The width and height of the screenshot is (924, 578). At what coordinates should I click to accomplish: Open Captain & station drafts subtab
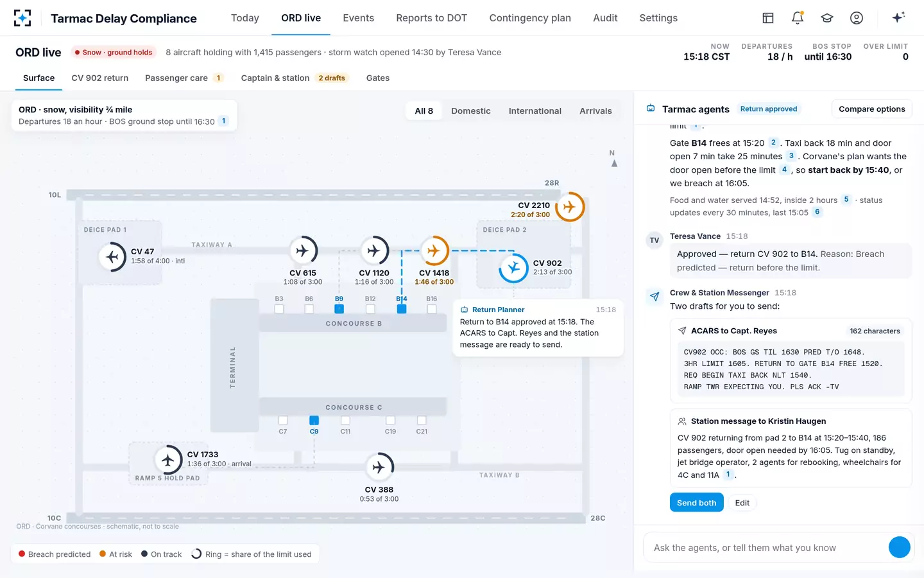tap(295, 78)
